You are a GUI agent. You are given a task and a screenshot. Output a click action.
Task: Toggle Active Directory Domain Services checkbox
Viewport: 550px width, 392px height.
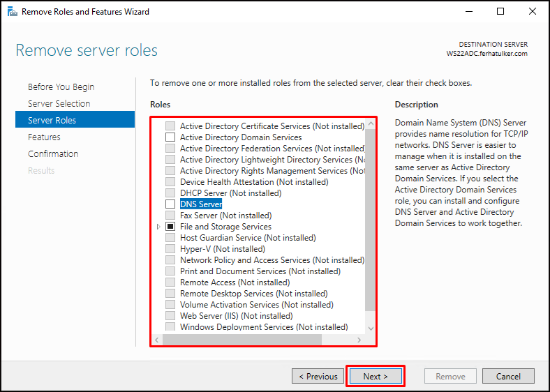coord(170,137)
